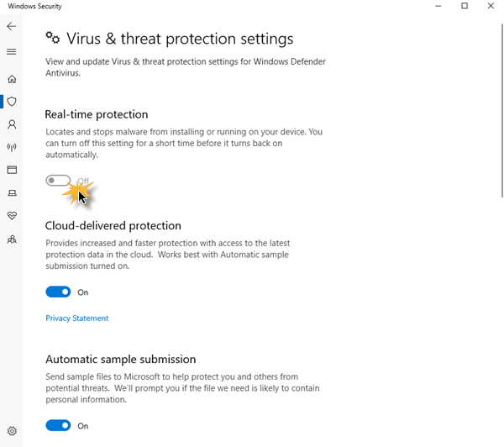Turn on Real-time protection toggle
The image size is (504, 447).
pos(58,181)
